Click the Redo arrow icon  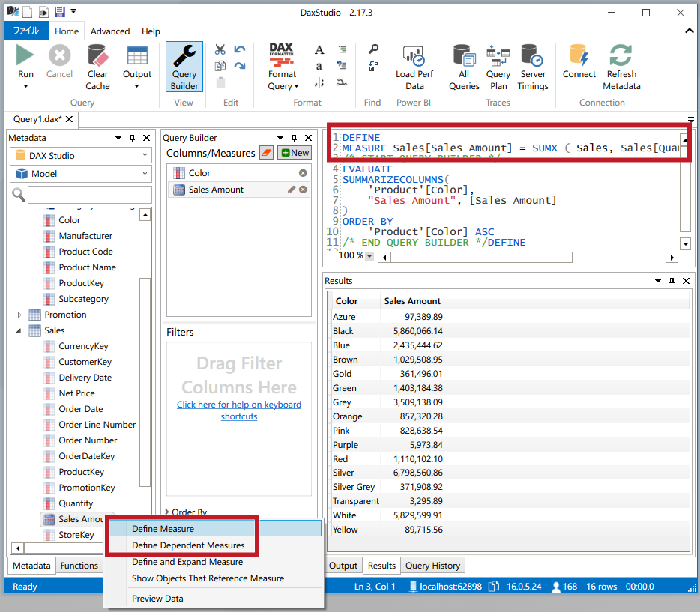tap(240, 66)
